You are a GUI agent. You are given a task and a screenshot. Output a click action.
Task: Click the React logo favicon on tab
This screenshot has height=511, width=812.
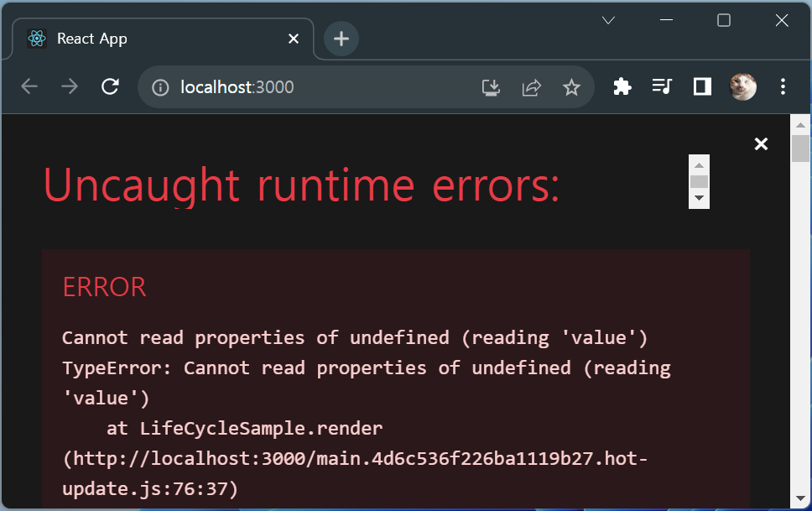37,39
